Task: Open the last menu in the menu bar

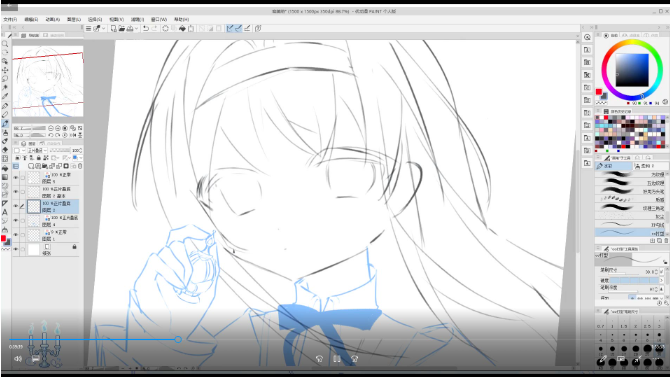Action: coord(181,19)
